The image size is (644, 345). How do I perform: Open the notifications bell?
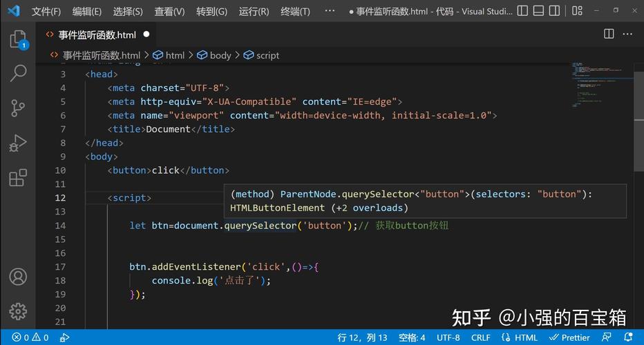(628, 337)
